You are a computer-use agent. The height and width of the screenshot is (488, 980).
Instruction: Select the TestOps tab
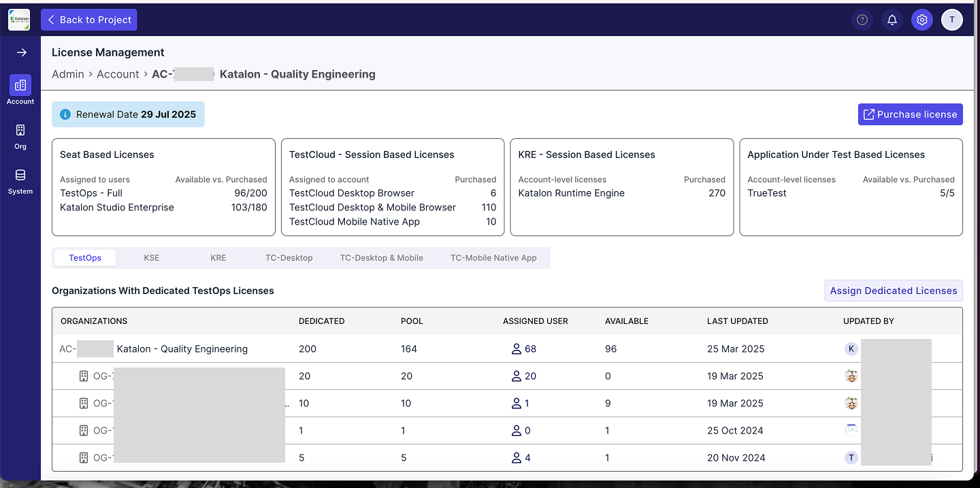click(x=85, y=258)
